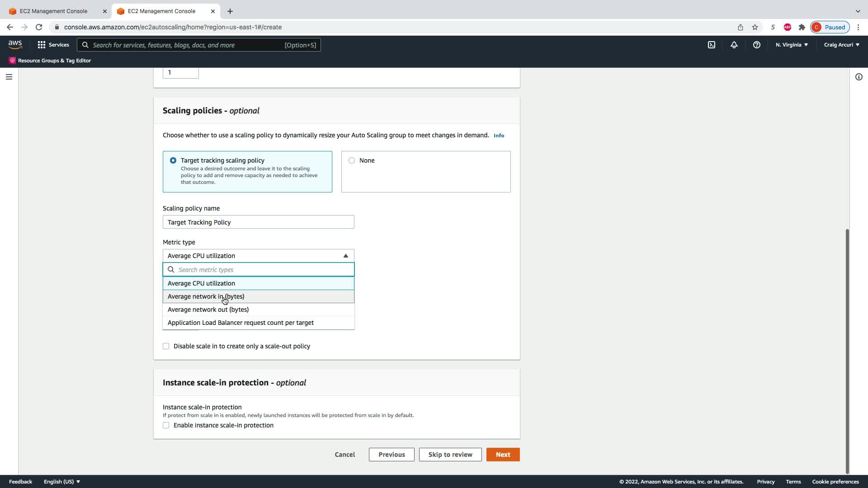
Task: Click the AWS logo home icon
Action: pos(15,44)
